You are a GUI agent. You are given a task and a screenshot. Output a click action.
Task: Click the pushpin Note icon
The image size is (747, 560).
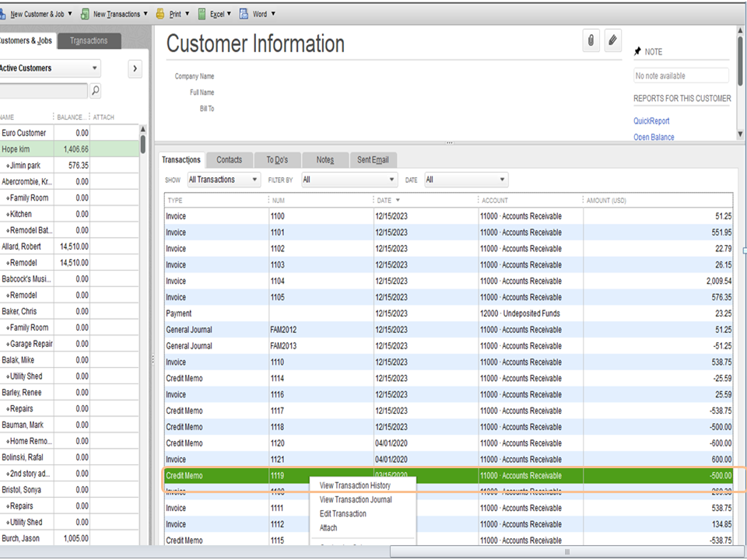tap(638, 51)
